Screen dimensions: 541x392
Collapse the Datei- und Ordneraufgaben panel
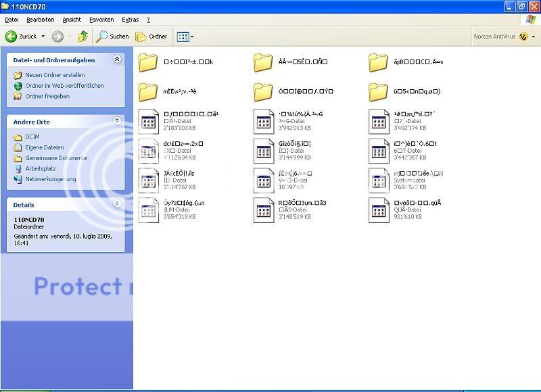[117, 59]
